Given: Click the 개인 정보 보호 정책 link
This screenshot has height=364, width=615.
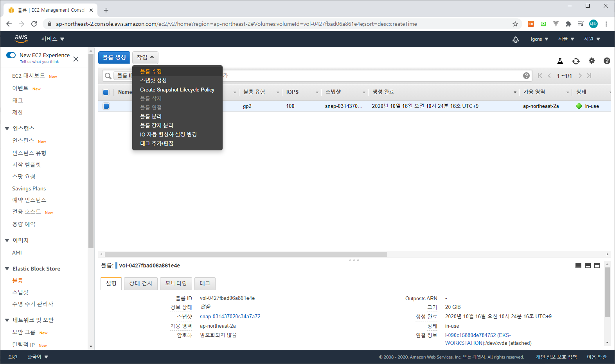Looking at the screenshot, I should coord(556,357).
